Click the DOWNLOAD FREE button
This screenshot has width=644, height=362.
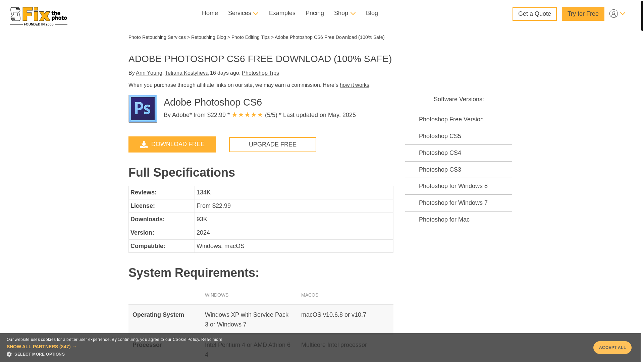[x=172, y=144]
